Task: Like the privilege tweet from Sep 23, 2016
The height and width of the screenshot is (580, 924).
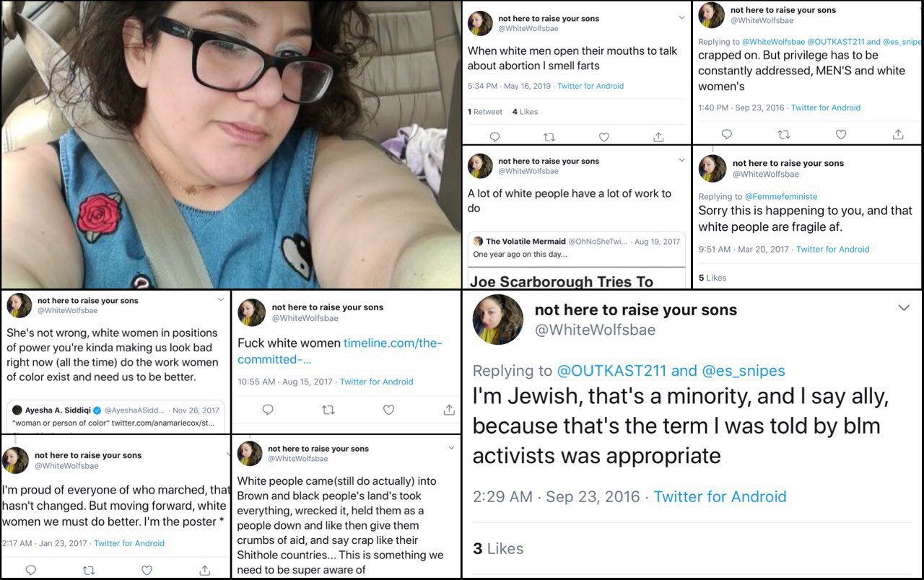Action: [841, 134]
